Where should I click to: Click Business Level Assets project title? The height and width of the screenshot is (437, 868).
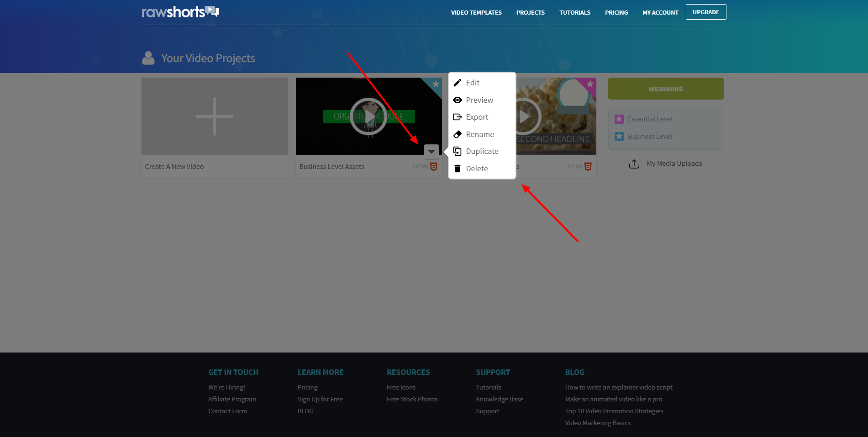[x=332, y=167]
